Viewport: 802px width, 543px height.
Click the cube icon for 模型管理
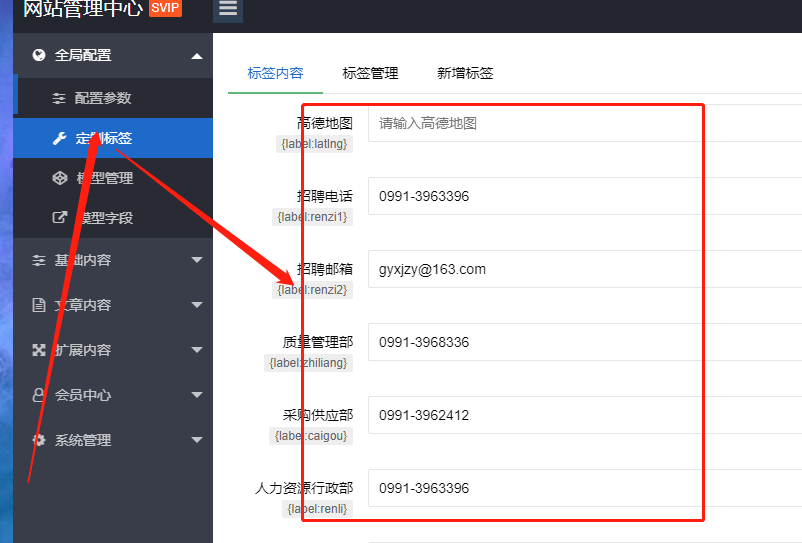59,178
